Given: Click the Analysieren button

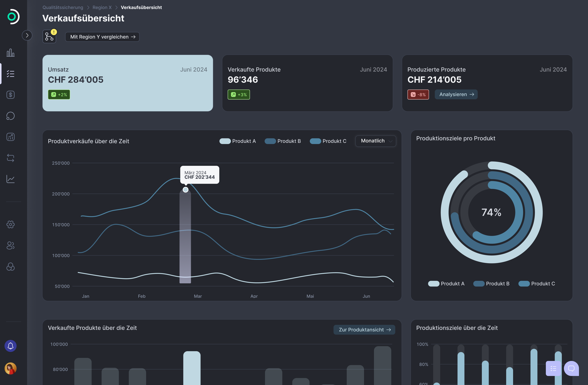Looking at the screenshot, I should [456, 95].
